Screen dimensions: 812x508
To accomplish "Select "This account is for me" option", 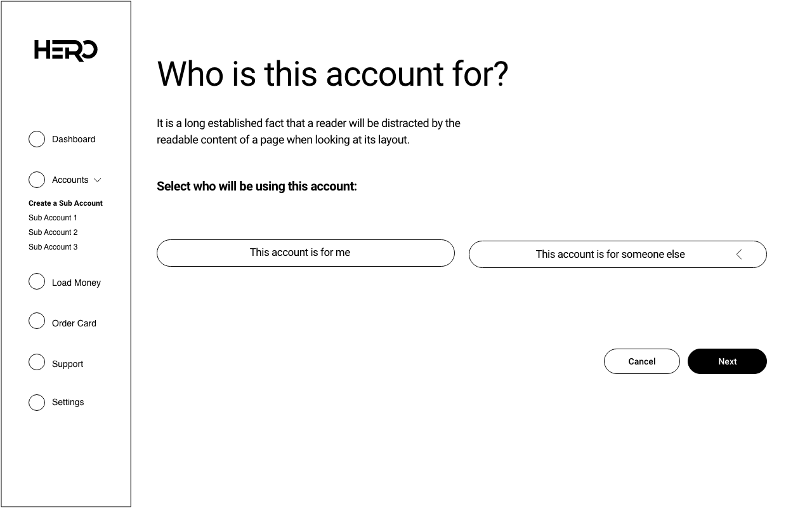I will point(305,253).
